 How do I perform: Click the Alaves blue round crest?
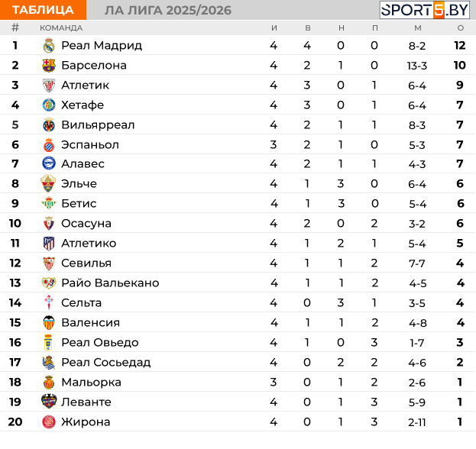tap(49, 163)
